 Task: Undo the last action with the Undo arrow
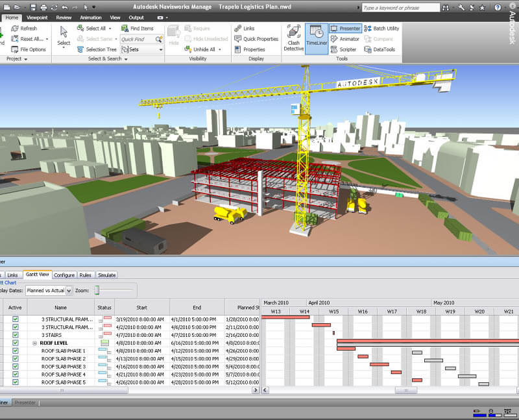65,7
